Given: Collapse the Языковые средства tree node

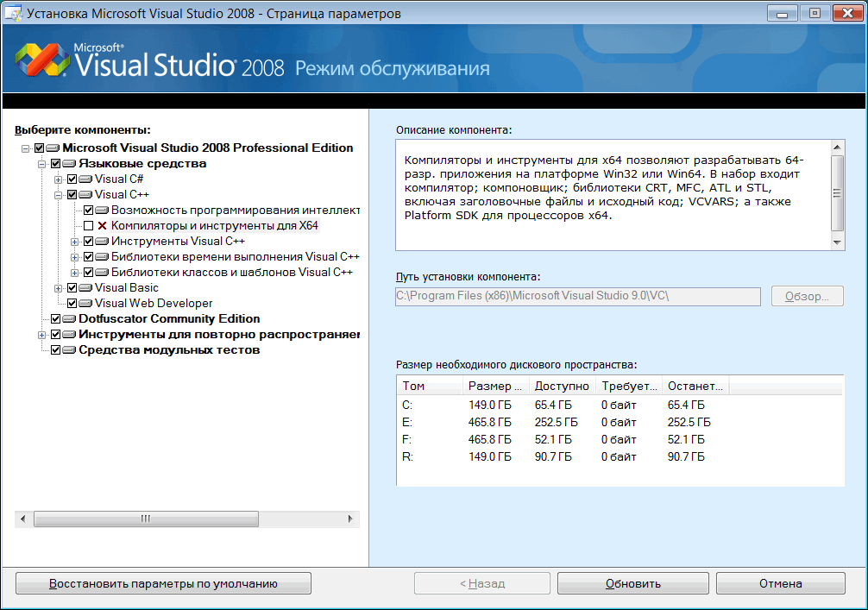Looking at the screenshot, I should coord(41,164).
